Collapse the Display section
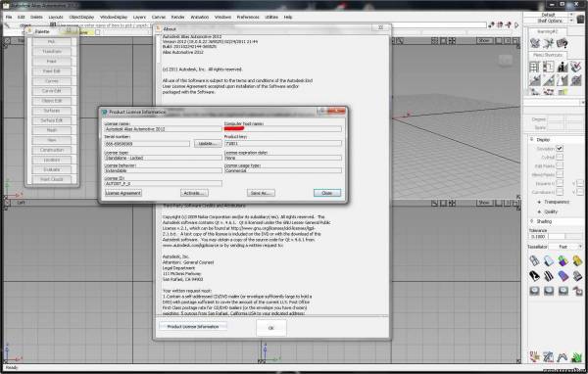588x374 pixels. tap(532, 139)
